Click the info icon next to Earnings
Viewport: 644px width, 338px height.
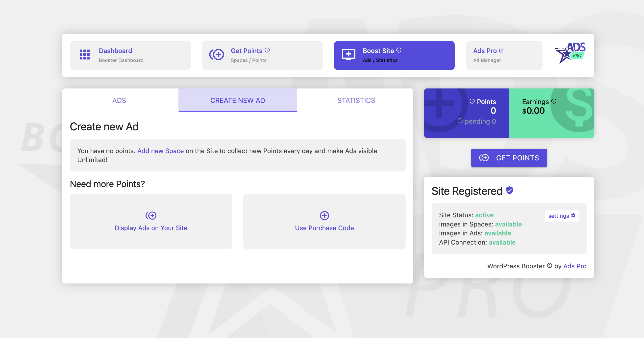(x=554, y=101)
